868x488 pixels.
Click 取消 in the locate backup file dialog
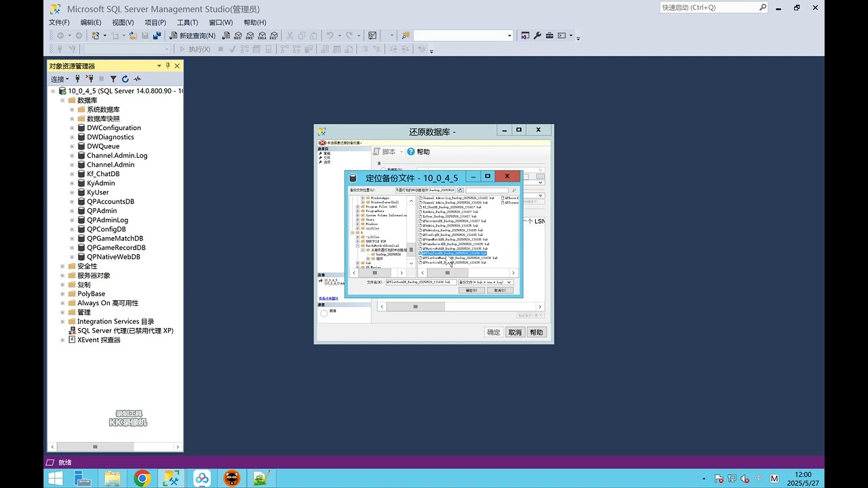click(x=500, y=290)
